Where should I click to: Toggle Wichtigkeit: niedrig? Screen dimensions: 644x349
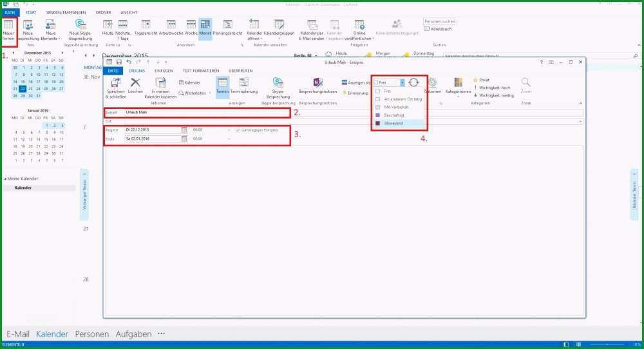coord(494,95)
